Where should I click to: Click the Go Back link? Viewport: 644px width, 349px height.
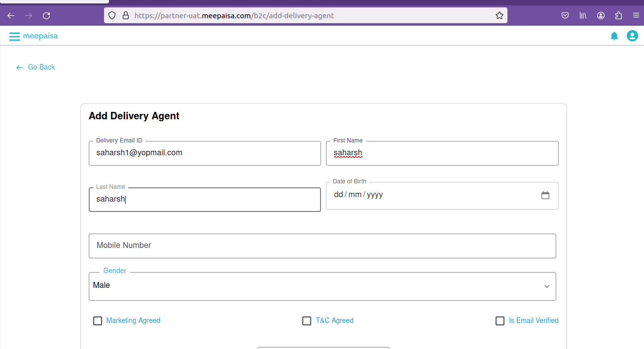pyautogui.click(x=36, y=67)
